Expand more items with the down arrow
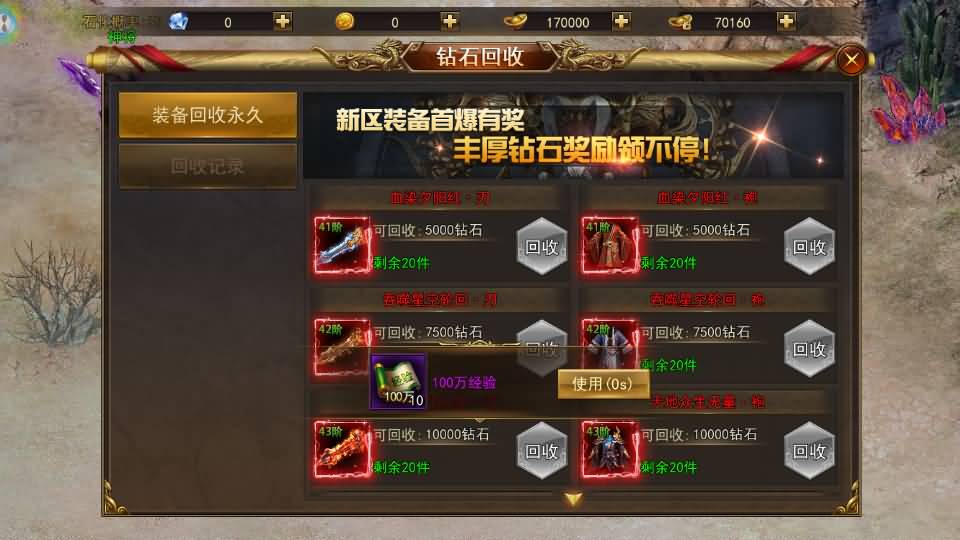960x540 pixels. (x=573, y=500)
